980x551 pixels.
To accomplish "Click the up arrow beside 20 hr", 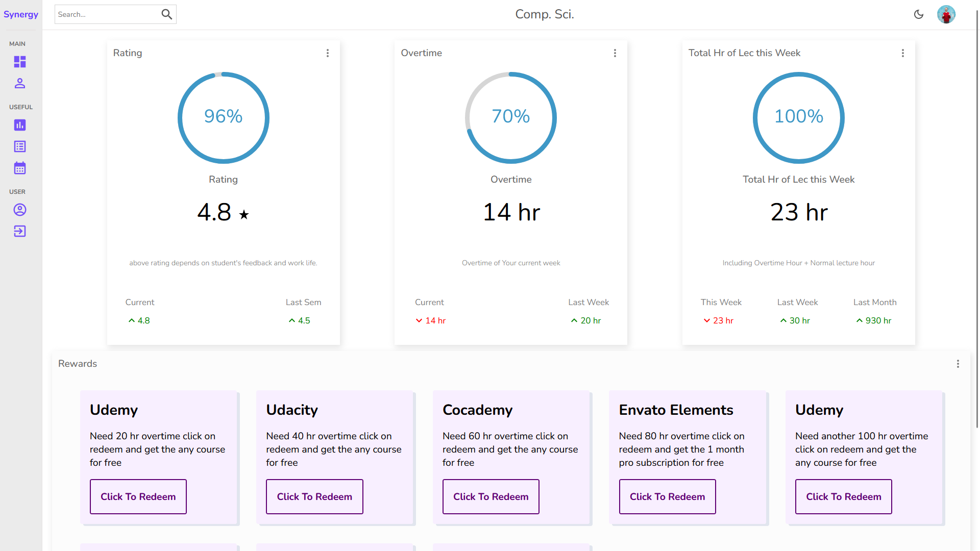I will pyautogui.click(x=574, y=320).
